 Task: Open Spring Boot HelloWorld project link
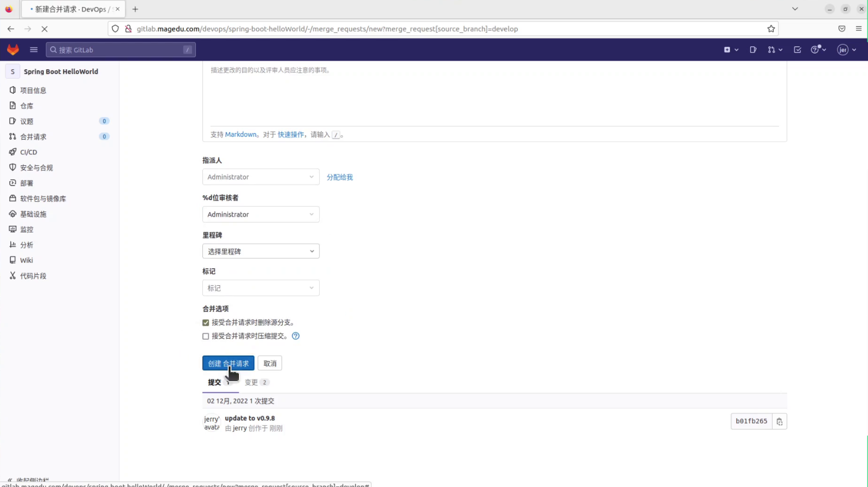click(61, 71)
